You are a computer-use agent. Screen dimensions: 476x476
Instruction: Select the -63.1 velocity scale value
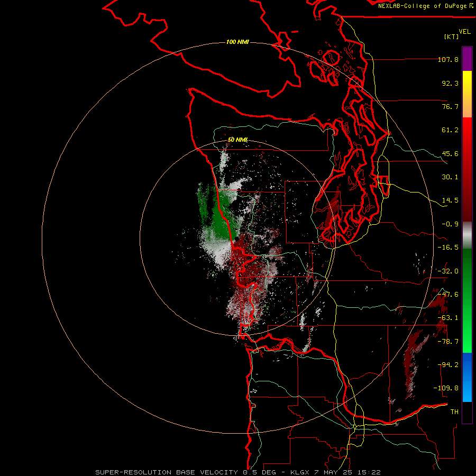pos(448,318)
